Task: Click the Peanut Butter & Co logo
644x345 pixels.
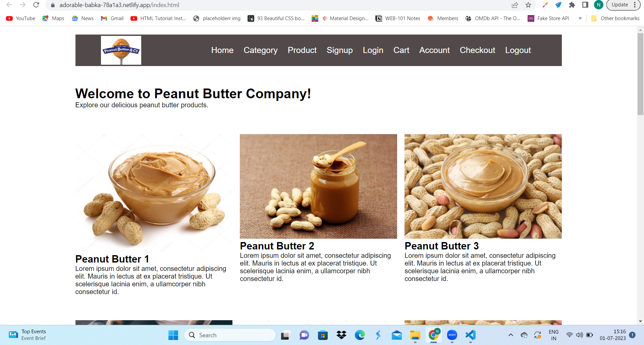Action: [121, 50]
